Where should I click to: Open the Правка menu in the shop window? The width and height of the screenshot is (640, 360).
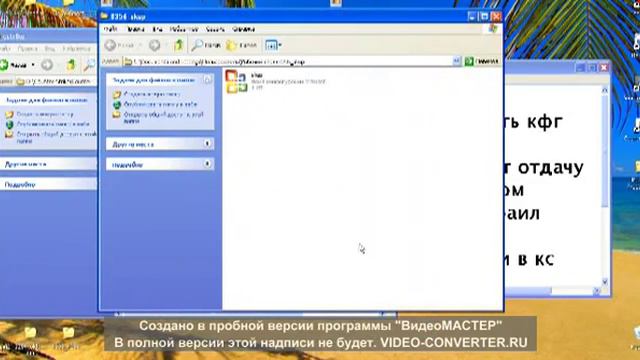136,29
